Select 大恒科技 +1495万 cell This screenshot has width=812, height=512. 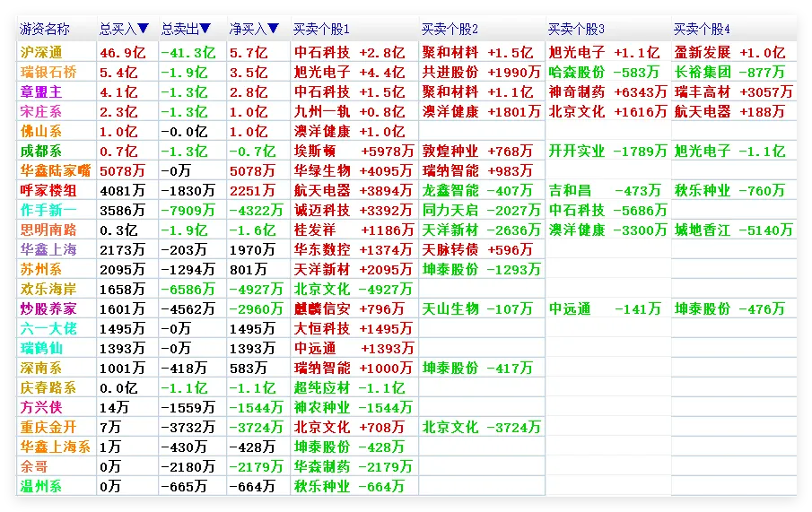[x=354, y=328]
